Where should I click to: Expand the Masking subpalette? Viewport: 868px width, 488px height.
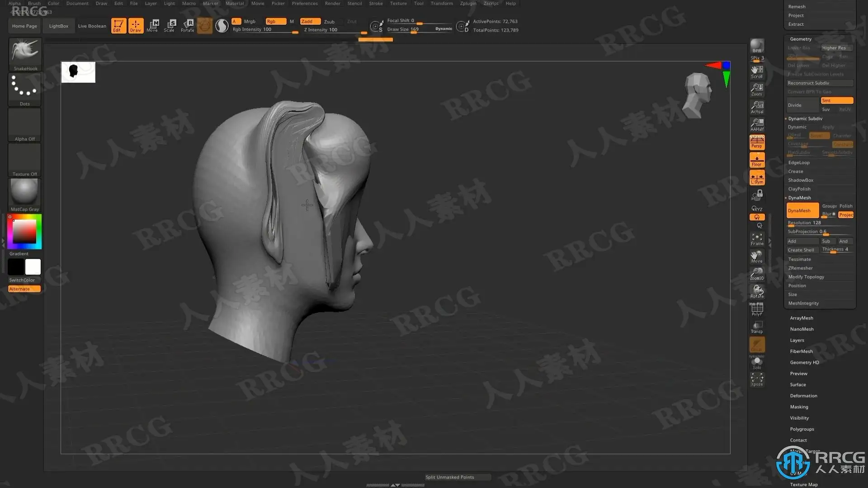(x=799, y=407)
